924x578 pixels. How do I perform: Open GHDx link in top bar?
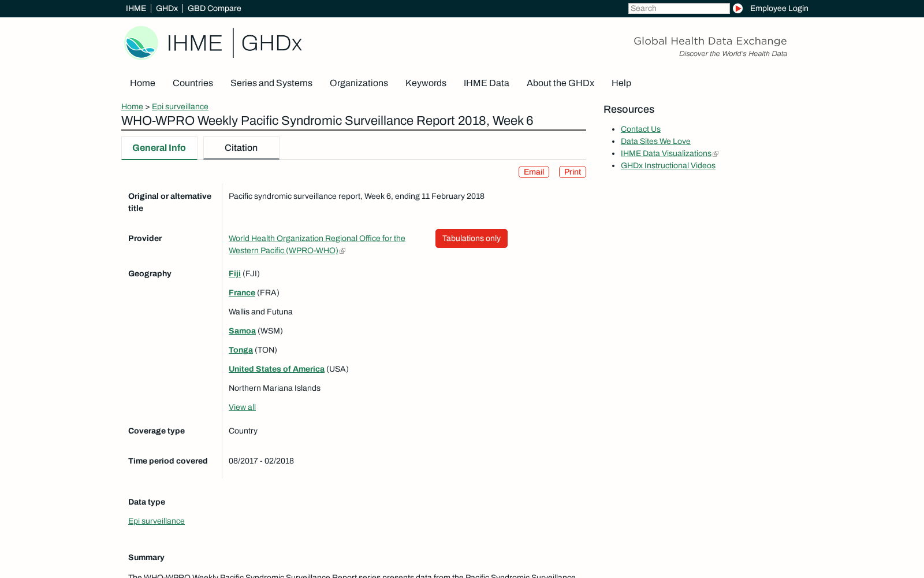click(x=167, y=8)
